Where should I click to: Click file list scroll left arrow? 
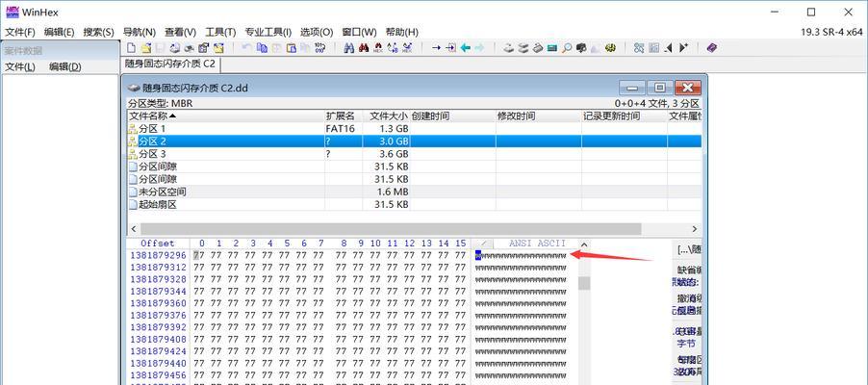pyautogui.click(x=133, y=229)
